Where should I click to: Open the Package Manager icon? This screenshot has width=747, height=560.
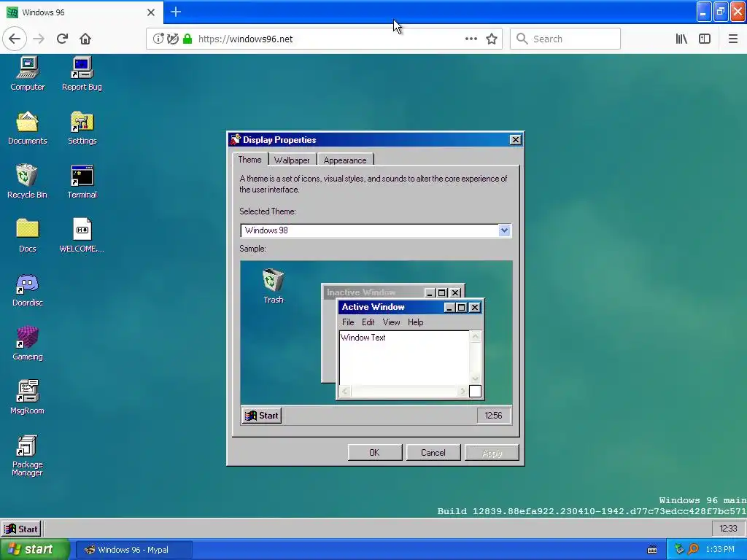pos(27,455)
